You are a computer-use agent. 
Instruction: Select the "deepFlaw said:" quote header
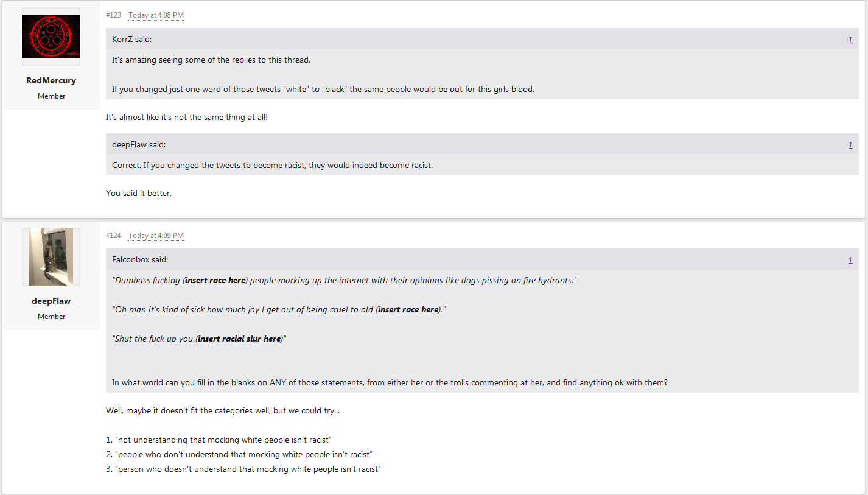pyautogui.click(x=139, y=145)
